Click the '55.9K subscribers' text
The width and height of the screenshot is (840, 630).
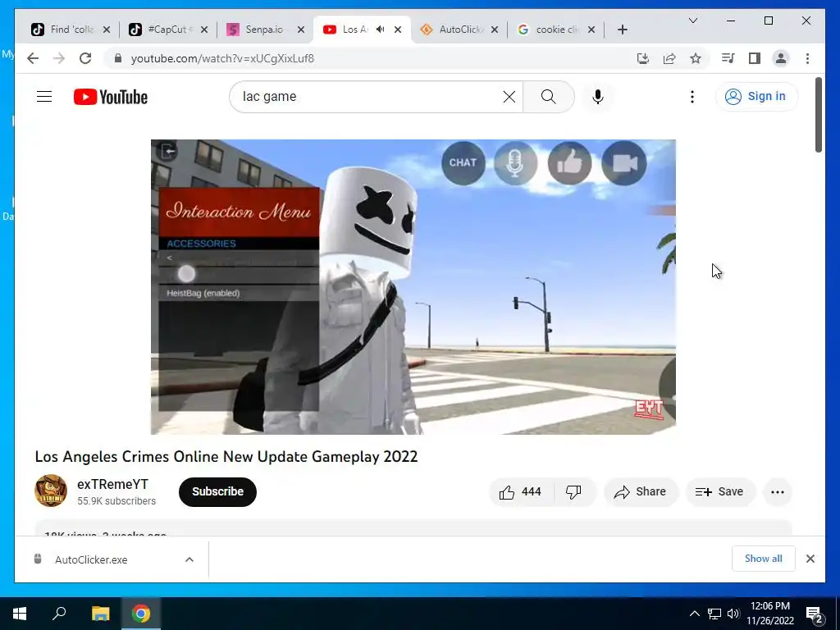[116, 501]
